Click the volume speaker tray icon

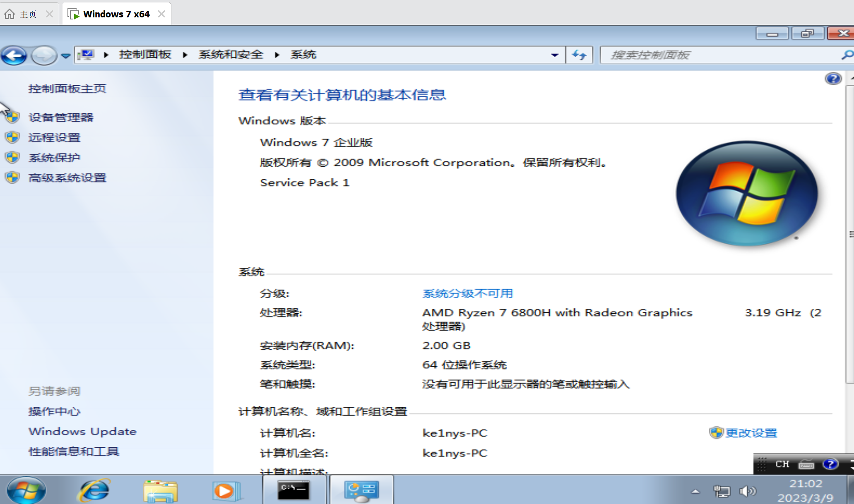tap(748, 491)
